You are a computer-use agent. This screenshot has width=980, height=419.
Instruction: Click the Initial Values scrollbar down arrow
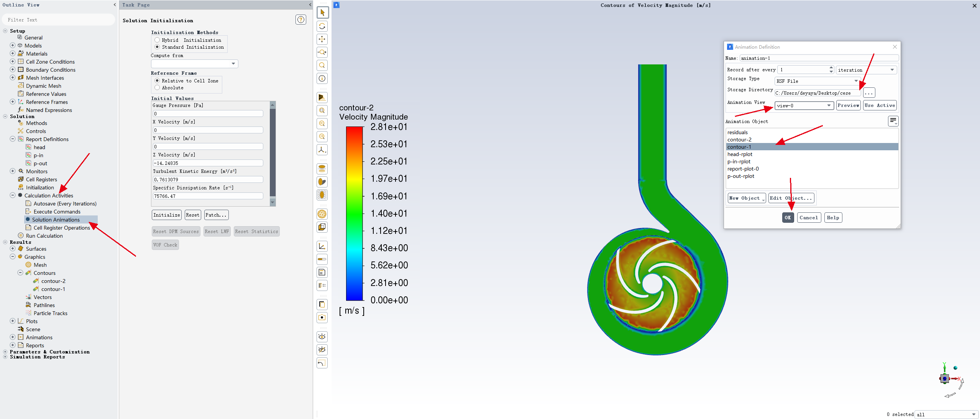click(272, 202)
